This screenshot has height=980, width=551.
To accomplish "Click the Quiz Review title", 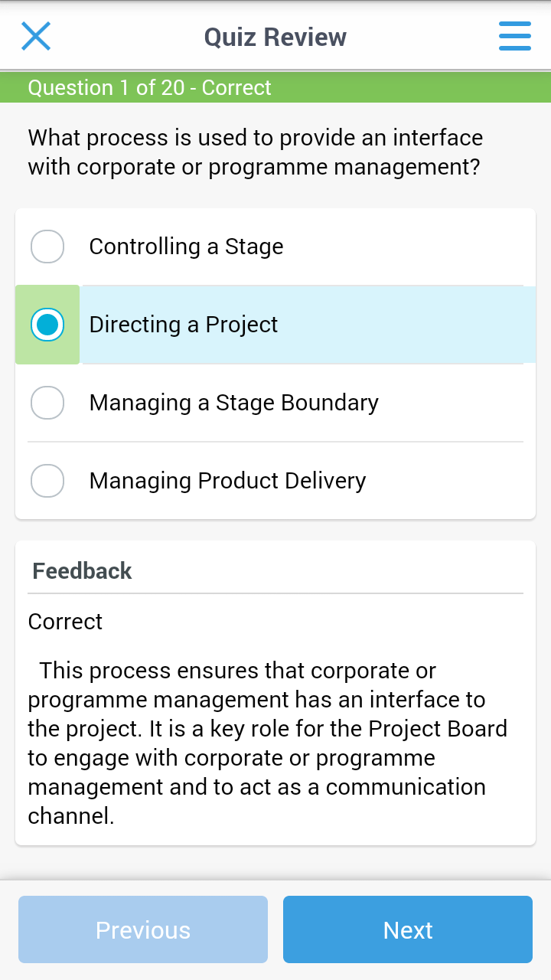I will tap(275, 37).
